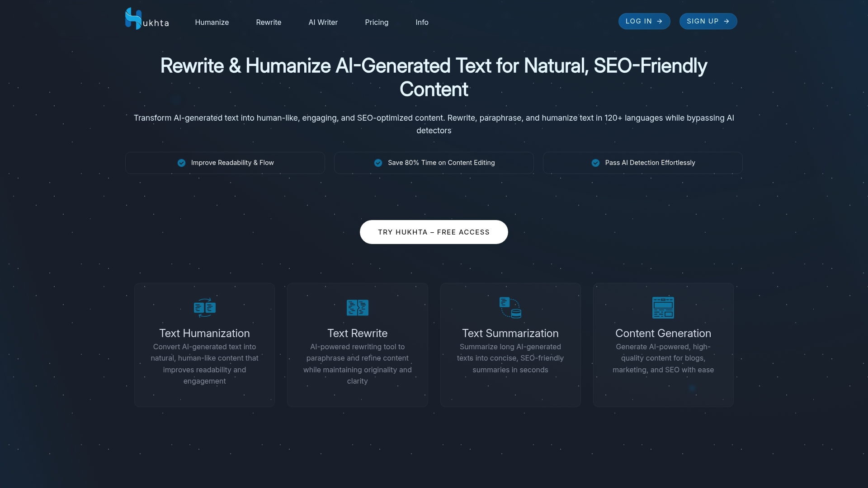Open the Humanize menu item
This screenshot has width=868, height=488.
(212, 22)
